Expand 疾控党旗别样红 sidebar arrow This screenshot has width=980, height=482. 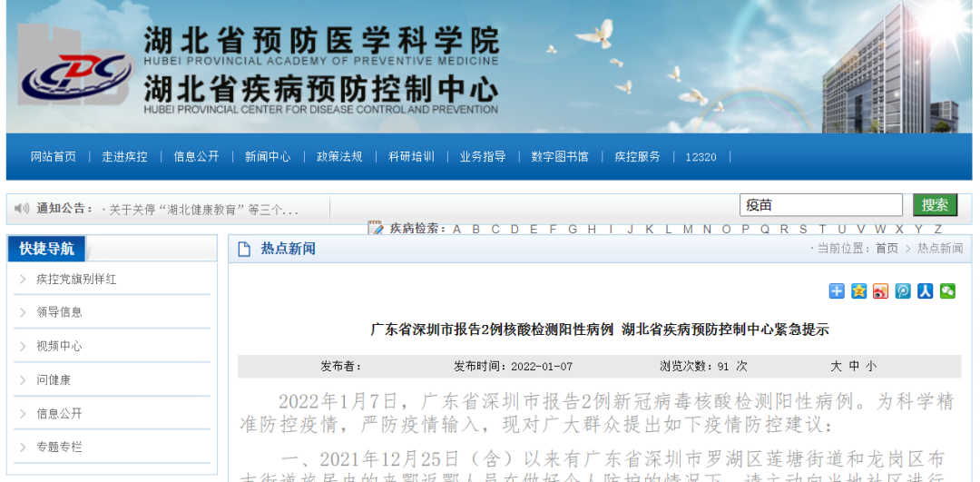(x=23, y=280)
